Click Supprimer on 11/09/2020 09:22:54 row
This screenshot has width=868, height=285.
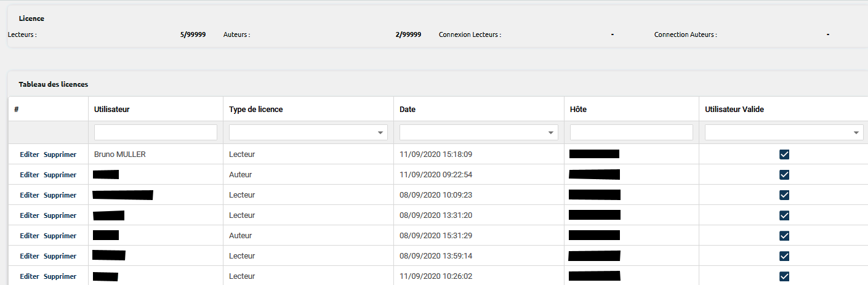pyautogui.click(x=60, y=175)
